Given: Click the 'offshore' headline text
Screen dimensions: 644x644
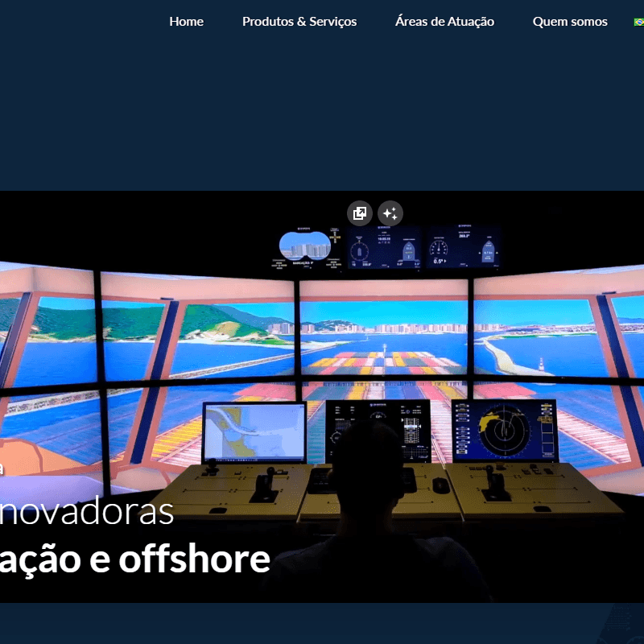Looking at the screenshot, I should click(x=194, y=559).
